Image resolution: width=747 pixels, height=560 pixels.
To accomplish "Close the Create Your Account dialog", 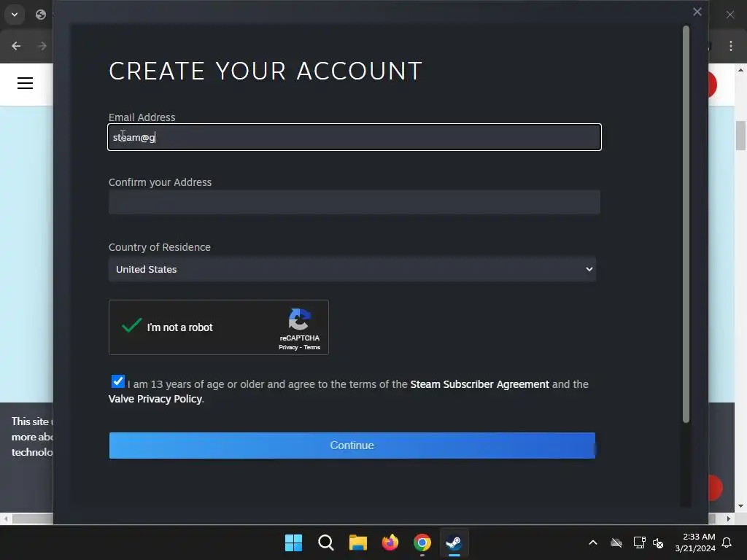I will click(697, 12).
